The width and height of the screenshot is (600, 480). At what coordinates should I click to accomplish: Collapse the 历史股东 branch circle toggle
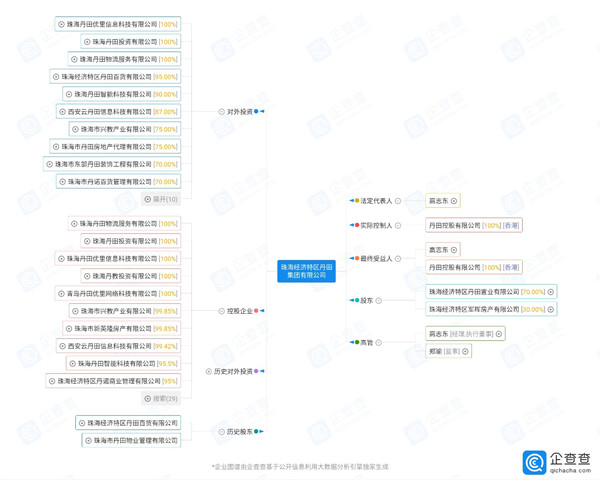coord(221,432)
